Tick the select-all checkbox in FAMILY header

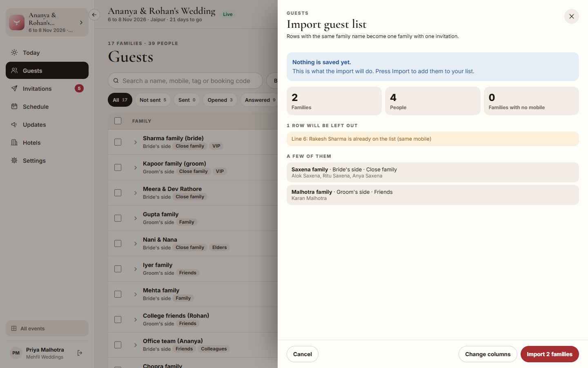click(118, 121)
